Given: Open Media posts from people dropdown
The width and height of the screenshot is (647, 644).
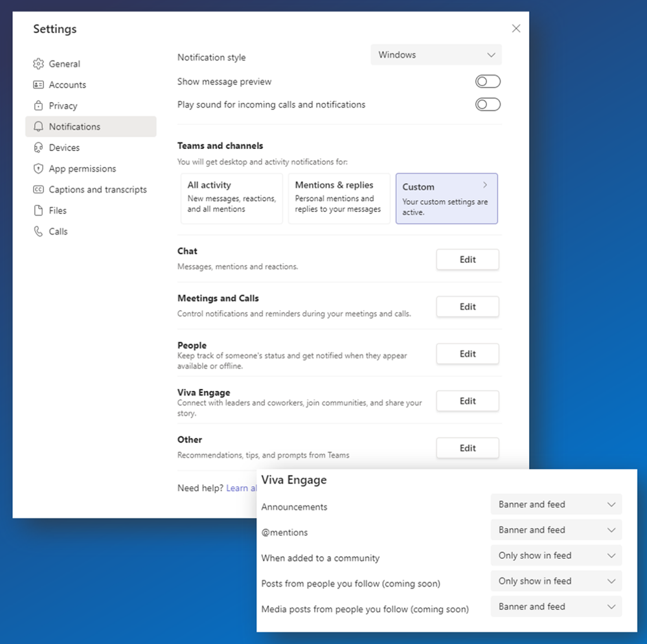Looking at the screenshot, I should (x=556, y=606).
